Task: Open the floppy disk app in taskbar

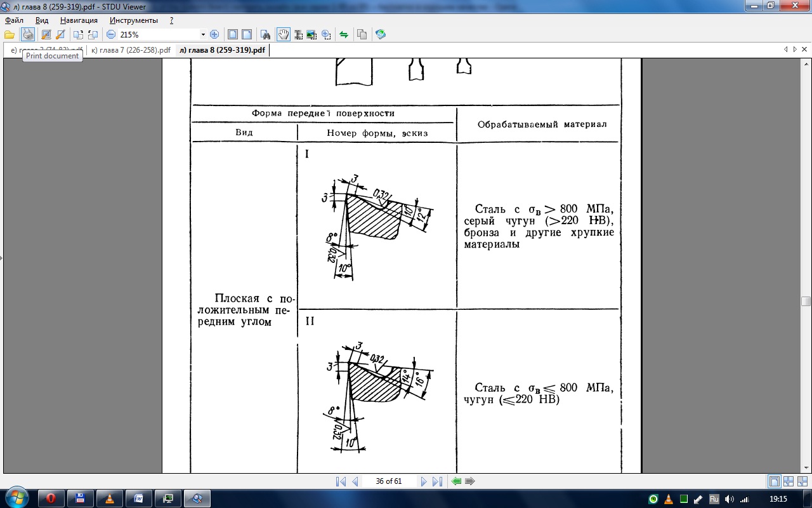Action: pos(81,498)
